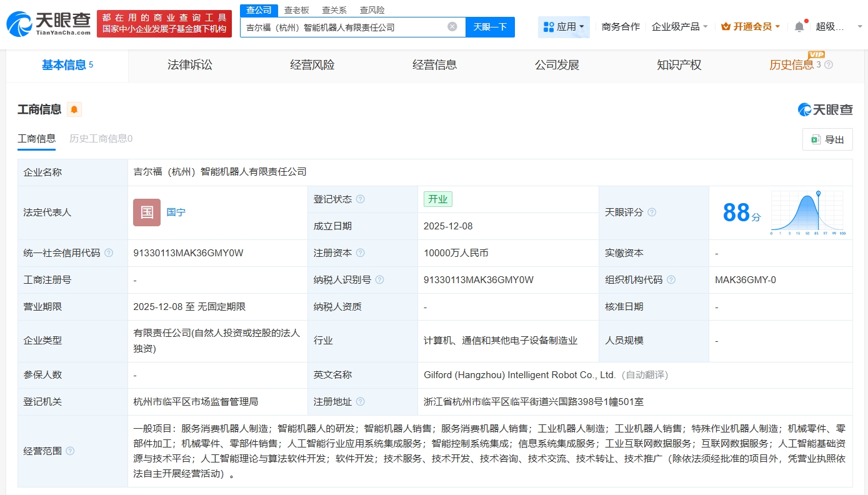Viewport: 868px width, 495px height.
Task: Click the alert bell beside 工商信息 heading
Action: coord(74,109)
